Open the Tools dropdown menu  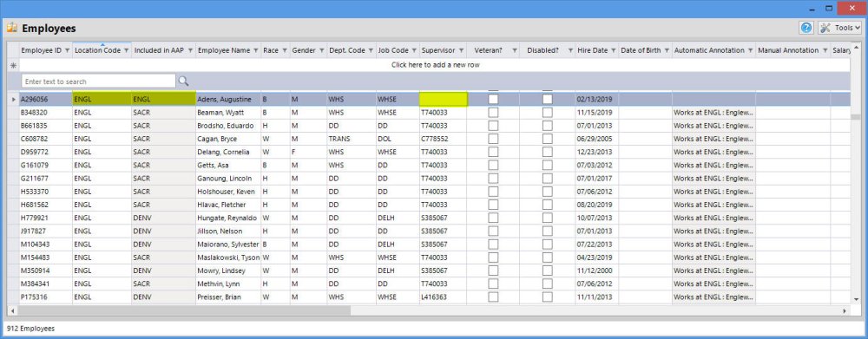pos(839,28)
